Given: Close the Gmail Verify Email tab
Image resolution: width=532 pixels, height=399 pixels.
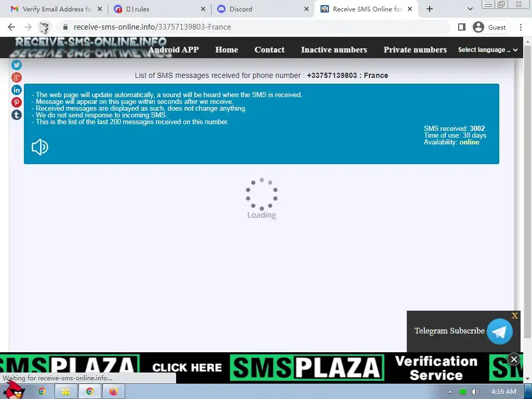Looking at the screenshot, I should (100, 9).
